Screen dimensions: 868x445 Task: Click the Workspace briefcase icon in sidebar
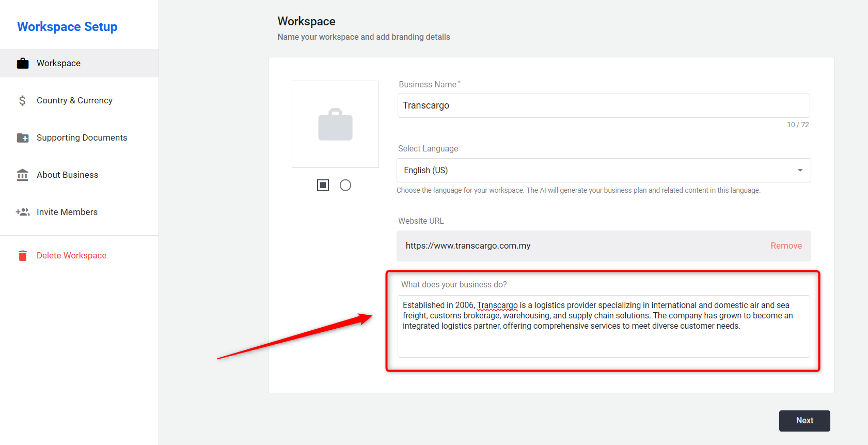[x=23, y=63]
